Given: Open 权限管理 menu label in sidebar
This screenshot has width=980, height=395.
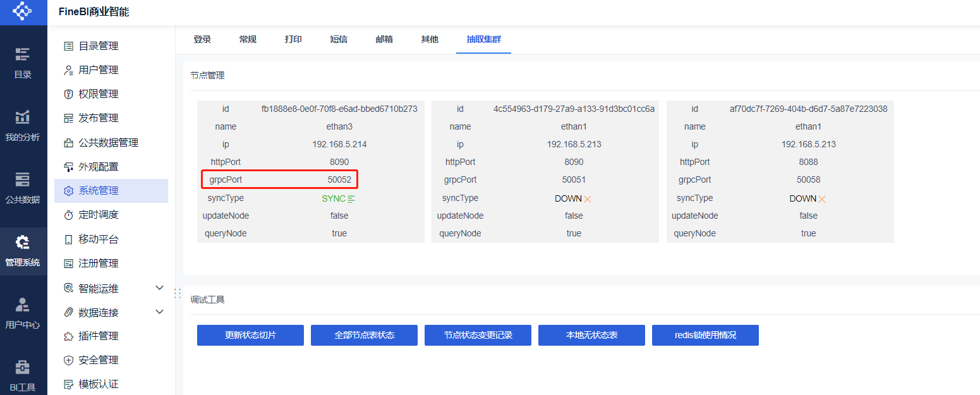Looking at the screenshot, I should (99, 94).
